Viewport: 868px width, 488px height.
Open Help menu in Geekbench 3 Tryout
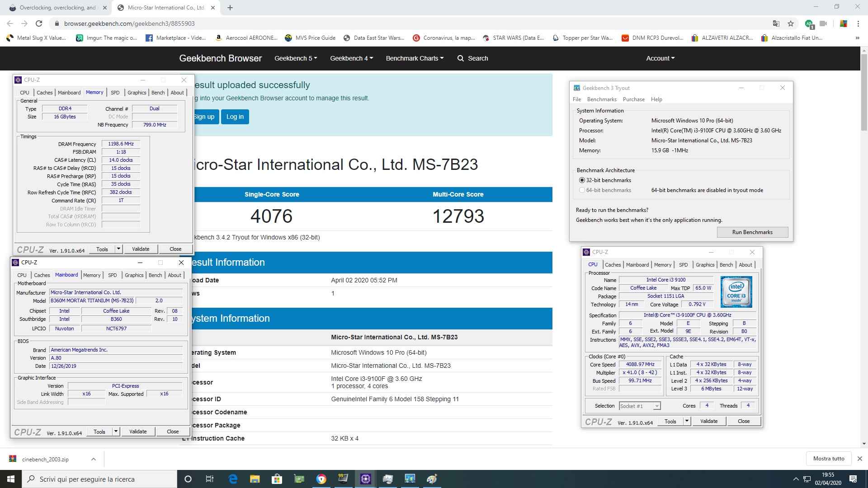[656, 99]
